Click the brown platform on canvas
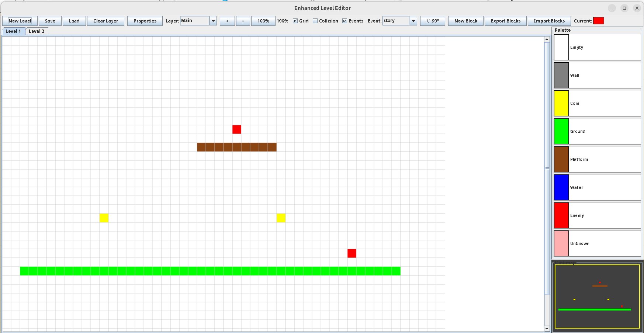This screenshot has width=644, height=333. pos(237,147)
